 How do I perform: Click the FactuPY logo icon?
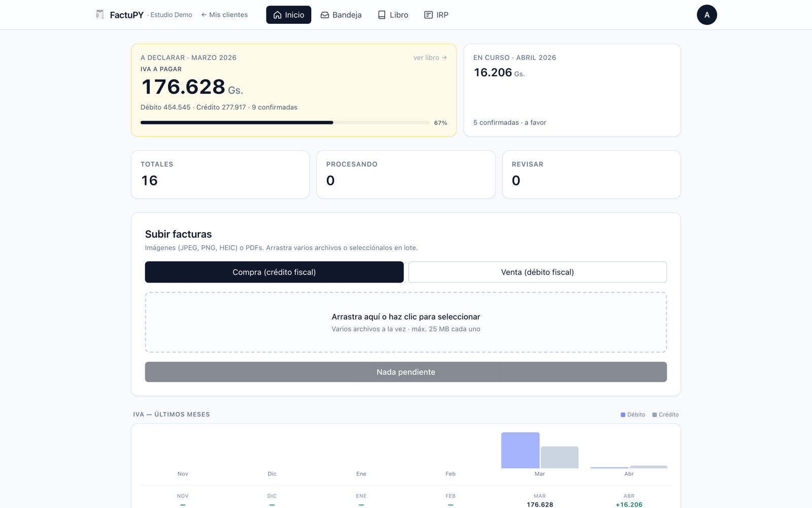pos(100,15)
